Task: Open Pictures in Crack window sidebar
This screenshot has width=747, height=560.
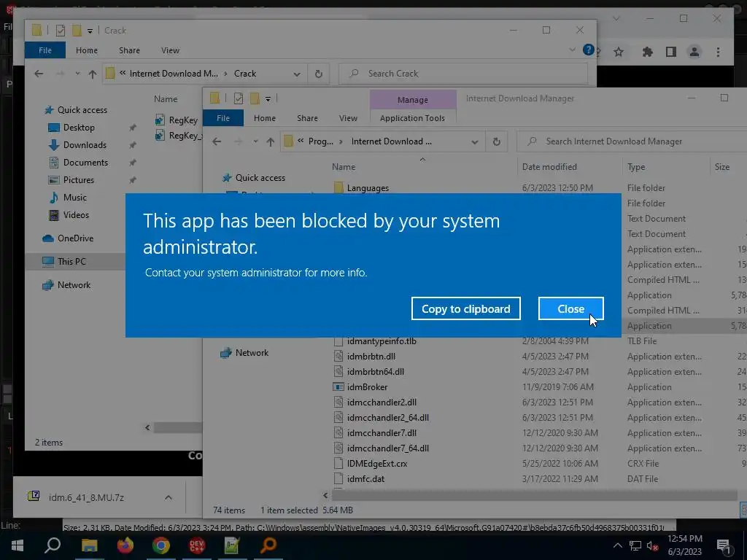Action: (x=79, y=180)
